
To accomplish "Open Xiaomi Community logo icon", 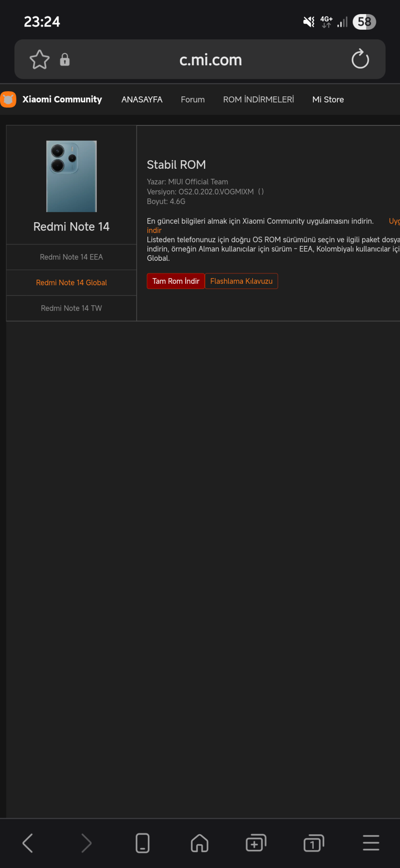I will tap(8, 99).
